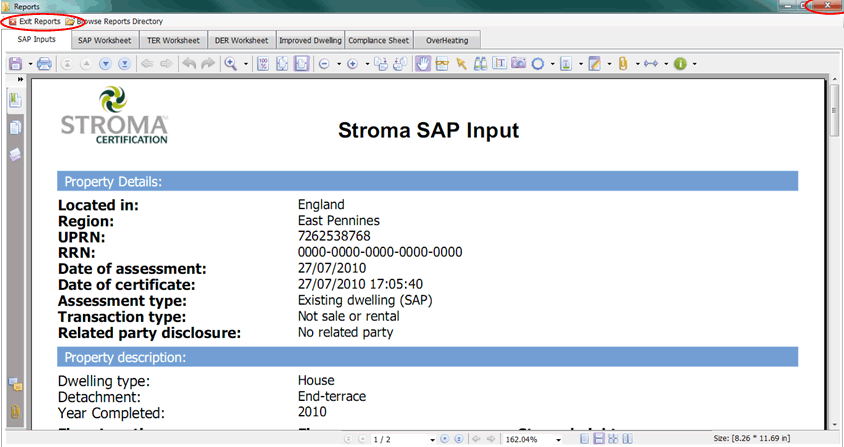Image resolution: width=844 pixels, height=447 pixels.
Task: Click the UPRN value 7262538768
Action: tap(334, 236)
